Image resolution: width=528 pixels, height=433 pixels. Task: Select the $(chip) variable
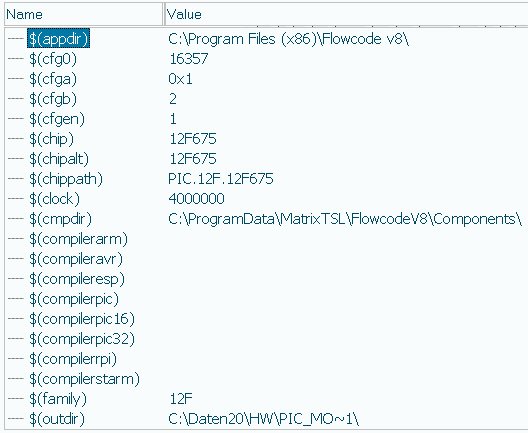pyautogui.click(x=51, y=139)
